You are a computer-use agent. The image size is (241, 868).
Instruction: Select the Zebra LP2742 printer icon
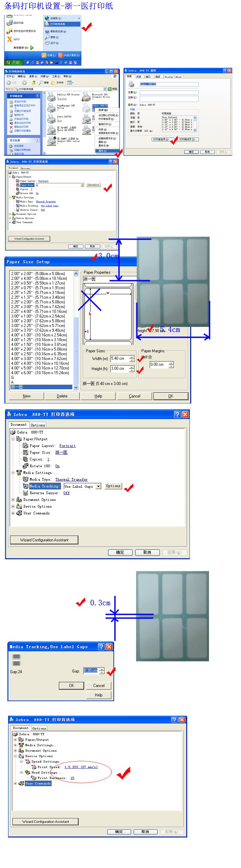pyautogui.click(x=51, y=119)
